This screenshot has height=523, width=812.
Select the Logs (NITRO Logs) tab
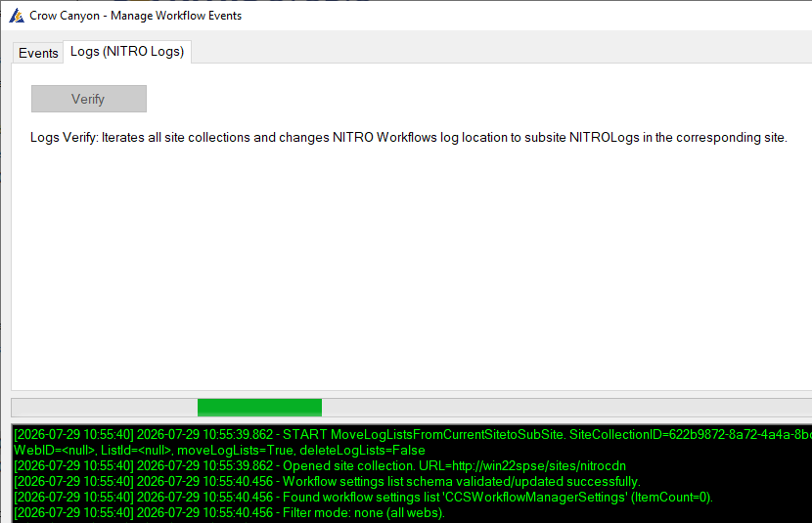(127, 52)
